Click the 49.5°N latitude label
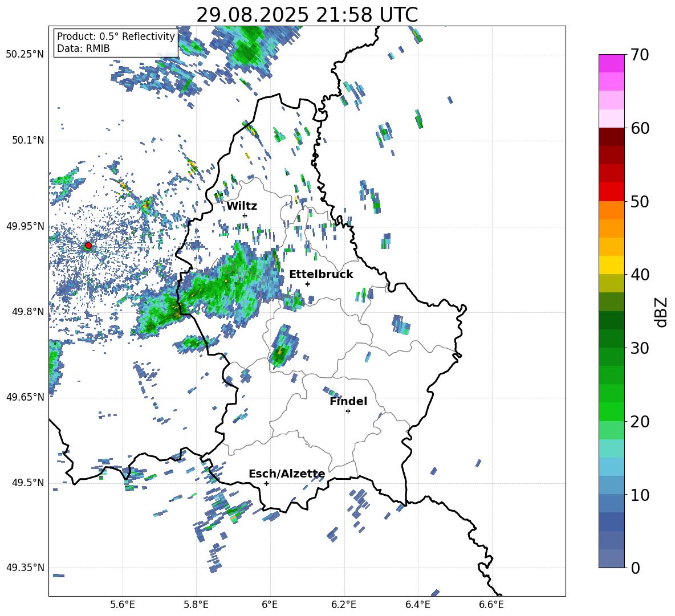 pyautogui.click(x=27, y=483)
